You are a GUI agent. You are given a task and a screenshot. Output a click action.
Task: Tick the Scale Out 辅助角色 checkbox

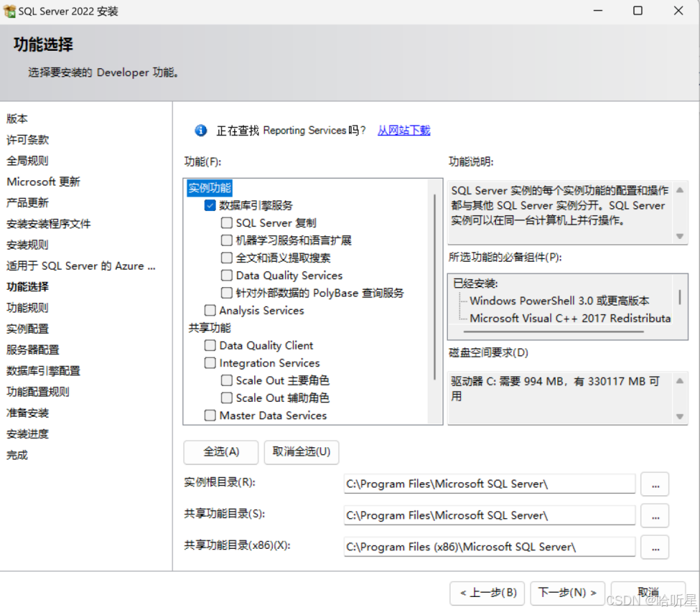point(227,398)
